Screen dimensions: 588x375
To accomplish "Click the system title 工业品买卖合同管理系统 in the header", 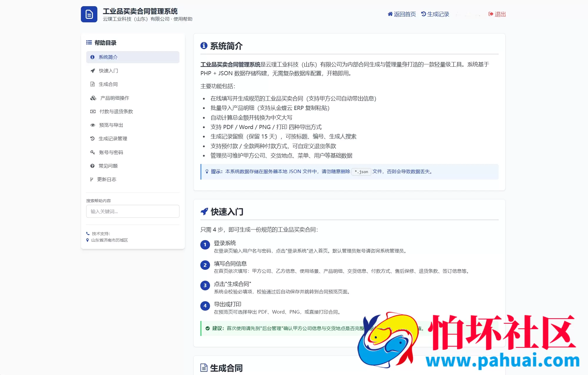I will pyautogui.click(x=140, y=11).
